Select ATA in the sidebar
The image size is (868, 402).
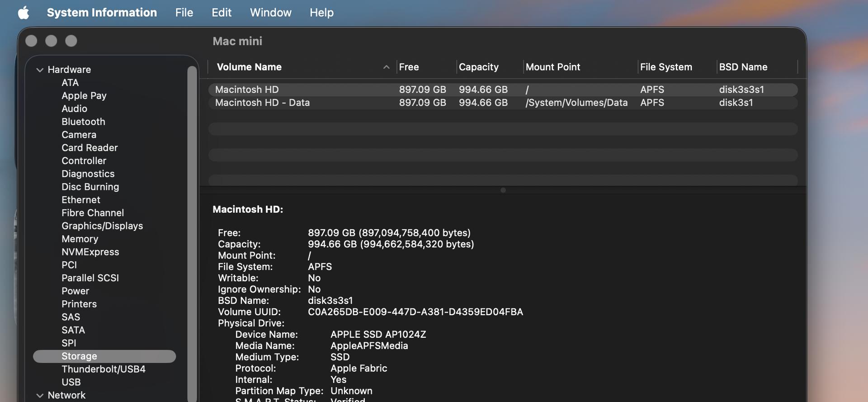70,83
